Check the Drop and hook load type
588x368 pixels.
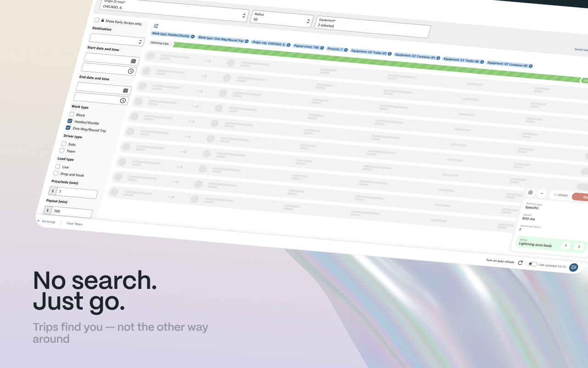56,173
